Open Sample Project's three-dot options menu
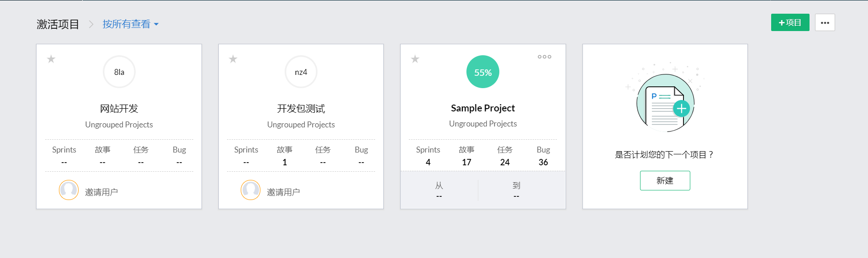868x258 pixels. tap(544, 57)
